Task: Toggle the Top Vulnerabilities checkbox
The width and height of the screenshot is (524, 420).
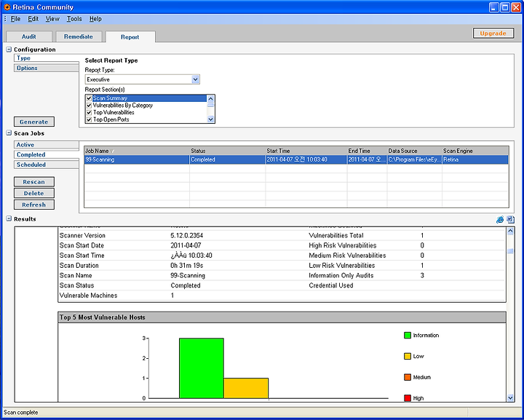Action: click(89, 112)
